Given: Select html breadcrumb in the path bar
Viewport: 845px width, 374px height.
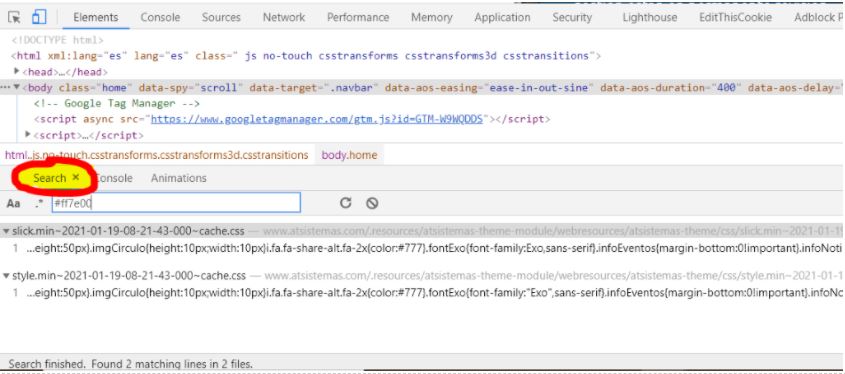Looking at the screenshot, I should pyautogui.click(x=156, y=156).
